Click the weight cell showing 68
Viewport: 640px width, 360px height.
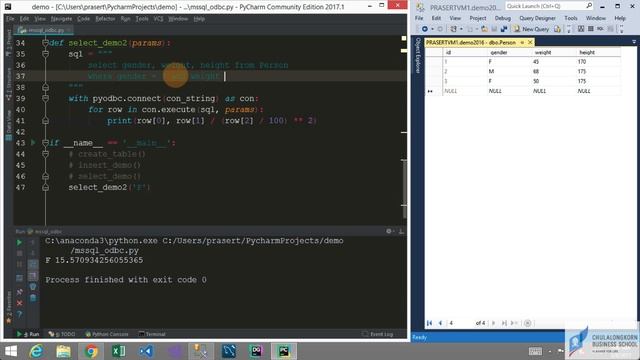[x=554, y=71]
